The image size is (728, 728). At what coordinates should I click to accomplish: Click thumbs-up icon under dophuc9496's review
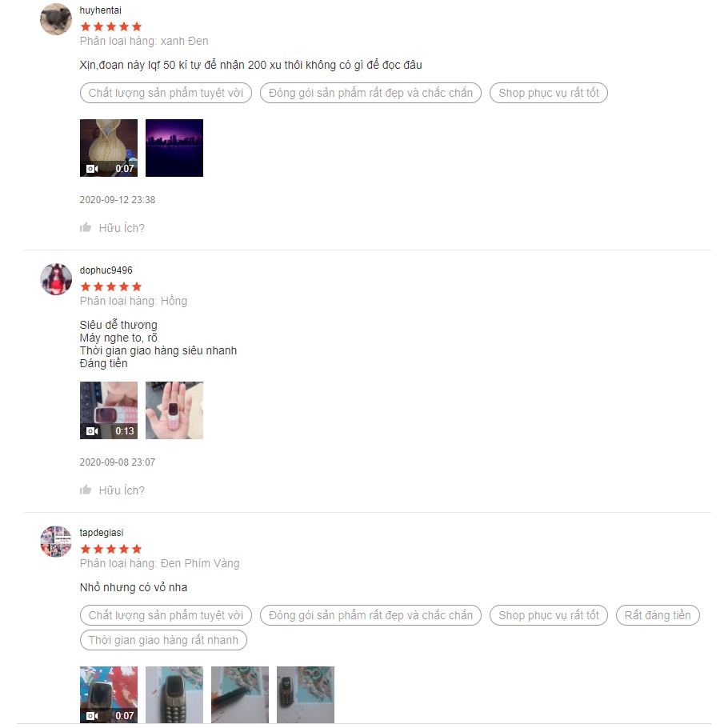[86, 490]
